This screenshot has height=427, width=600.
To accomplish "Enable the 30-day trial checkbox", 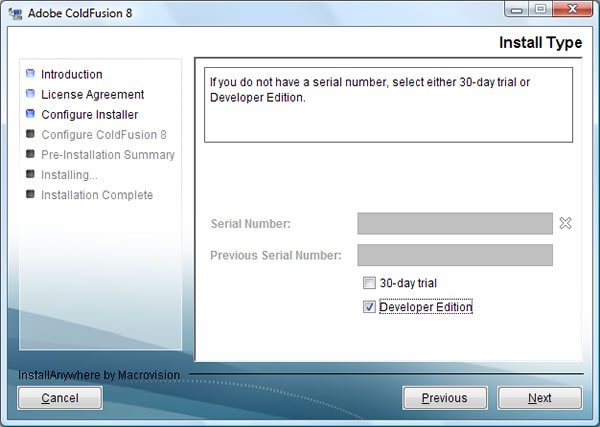I will [x=369, y=283].
